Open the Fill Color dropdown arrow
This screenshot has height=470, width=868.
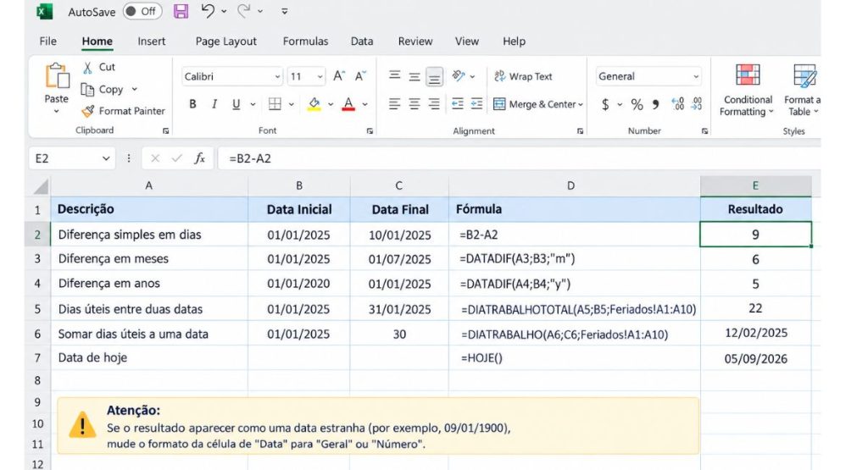331,104
